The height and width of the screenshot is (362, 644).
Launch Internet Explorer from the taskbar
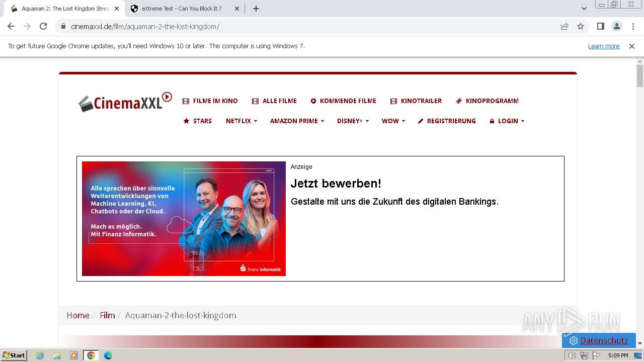tap(40, 355)
